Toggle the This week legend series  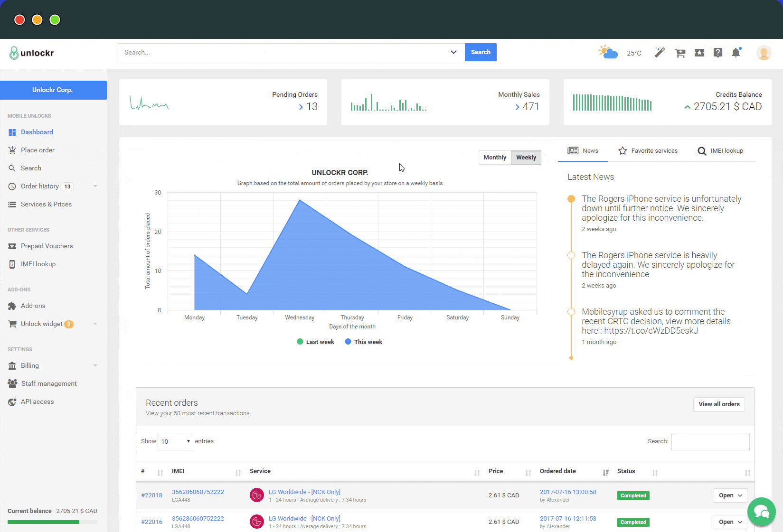pos(363,342)
